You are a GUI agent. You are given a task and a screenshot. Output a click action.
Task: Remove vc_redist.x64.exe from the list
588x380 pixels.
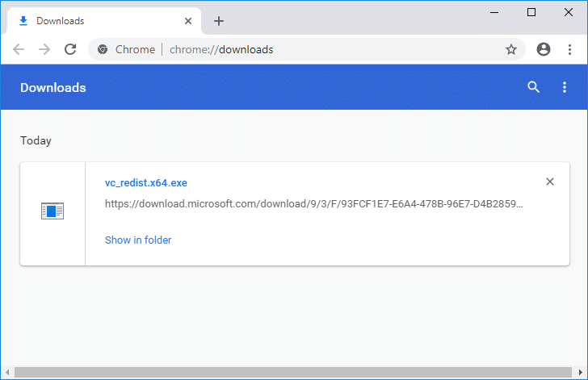(550, 182)
